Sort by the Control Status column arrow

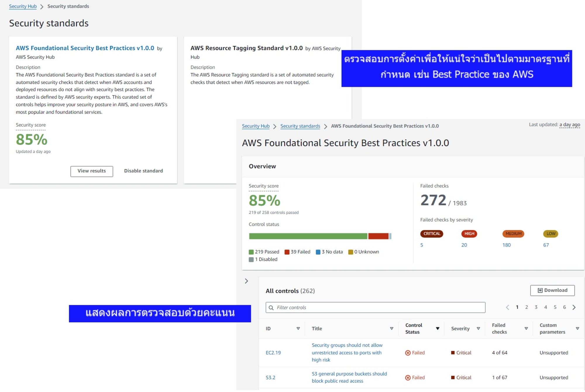[x=438, y=329]
